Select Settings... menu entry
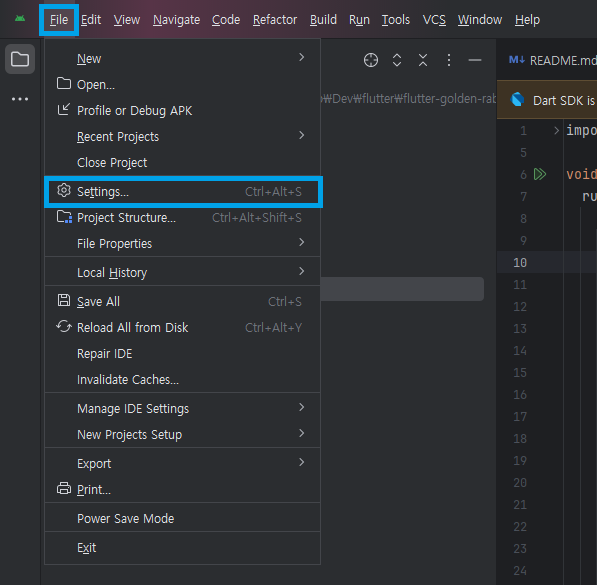597x585 pixels. pos(182,192)
